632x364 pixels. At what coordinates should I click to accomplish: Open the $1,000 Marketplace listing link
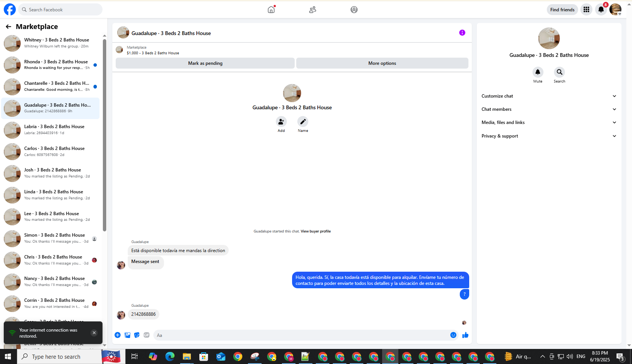coord(153,53)
